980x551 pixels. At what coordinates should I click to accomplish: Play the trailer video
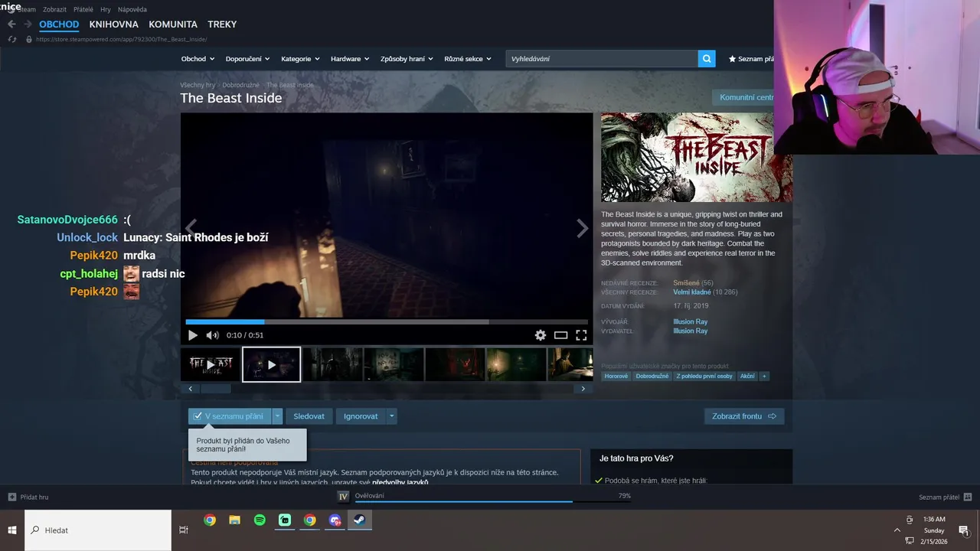pyautogui.click(x=193, y=335)
